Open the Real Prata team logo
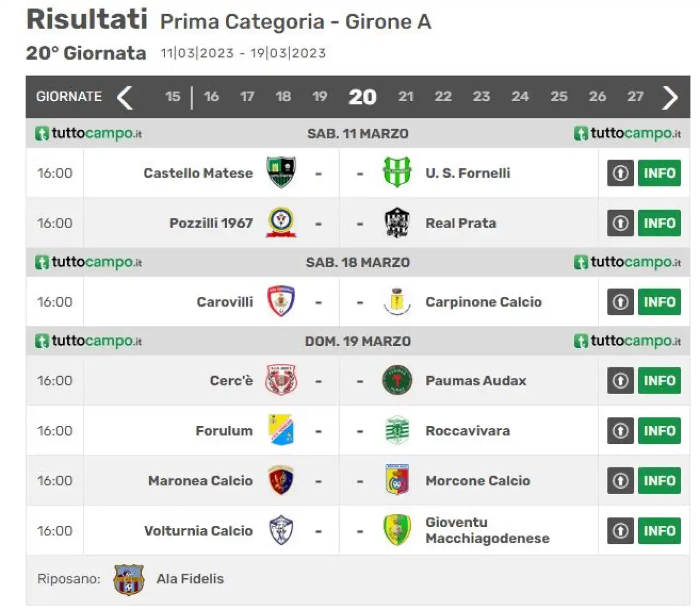 pos(397,223)
